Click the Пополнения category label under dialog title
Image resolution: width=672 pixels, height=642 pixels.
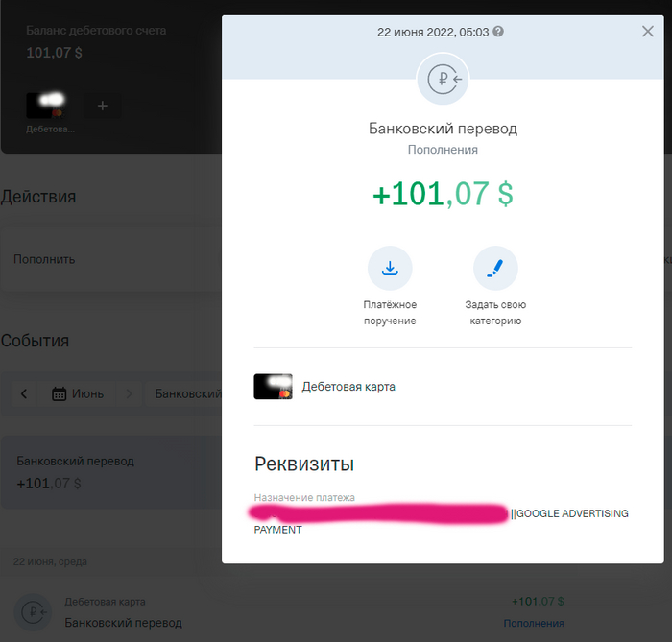pyautogui.click(x=443, y=150)
